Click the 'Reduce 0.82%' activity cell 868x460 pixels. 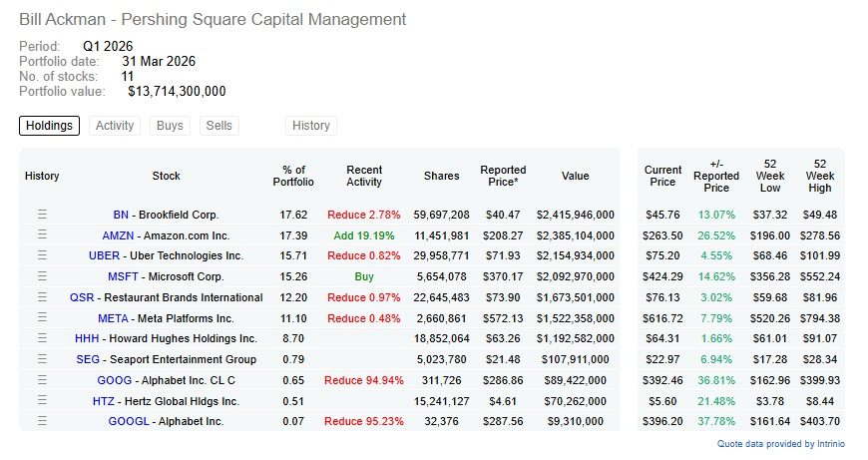tap(364, 255)
